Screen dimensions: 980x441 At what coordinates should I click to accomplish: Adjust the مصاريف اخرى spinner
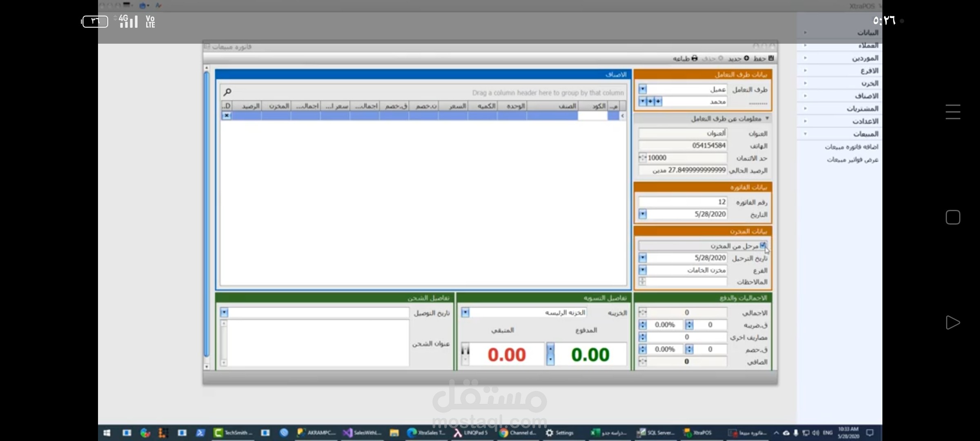(x=642, y=337)
